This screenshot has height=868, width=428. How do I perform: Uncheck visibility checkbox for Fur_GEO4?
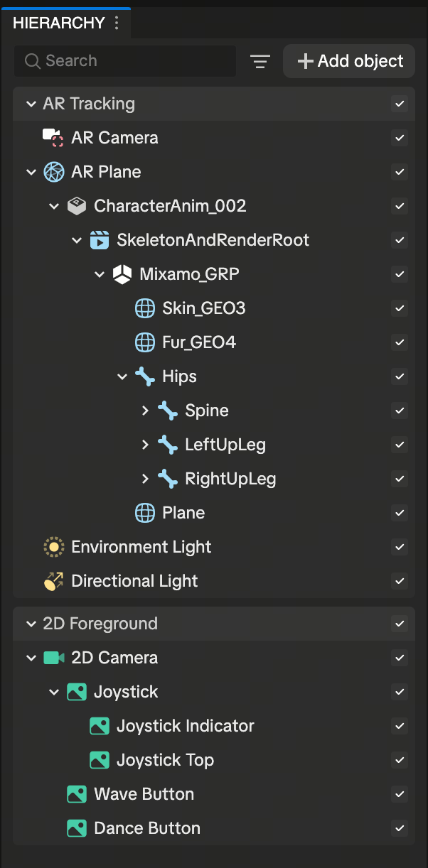pos(400,342)
